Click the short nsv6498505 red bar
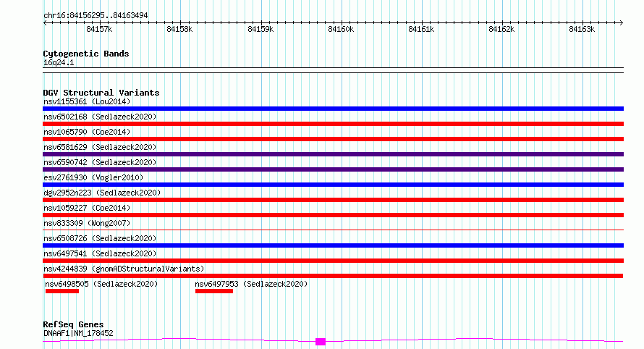The width and height of the screenshot is (644, 349). tap(62, 291)
